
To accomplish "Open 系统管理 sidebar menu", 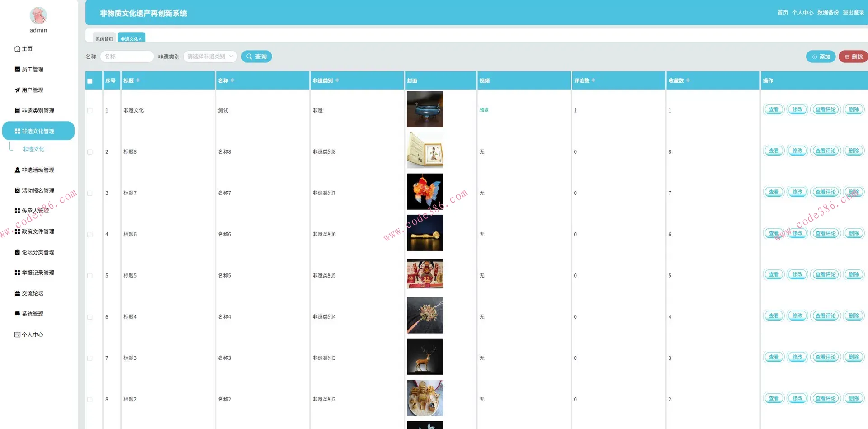I will point(29,314).
